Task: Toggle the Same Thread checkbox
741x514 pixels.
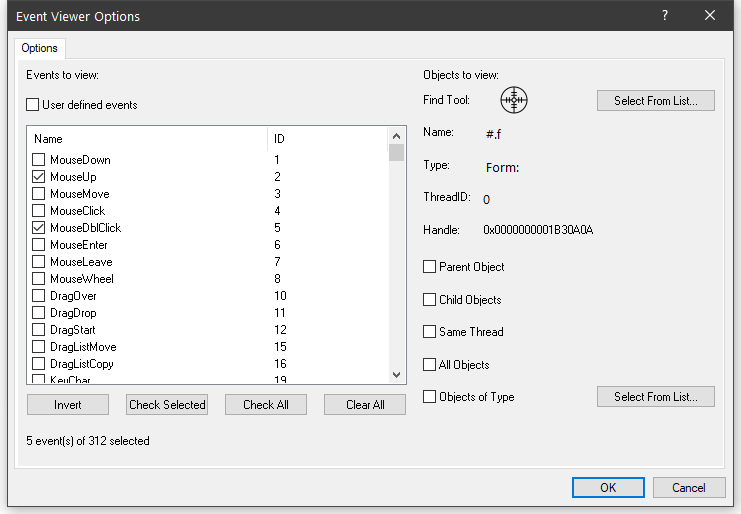Action: click(430, 332)
